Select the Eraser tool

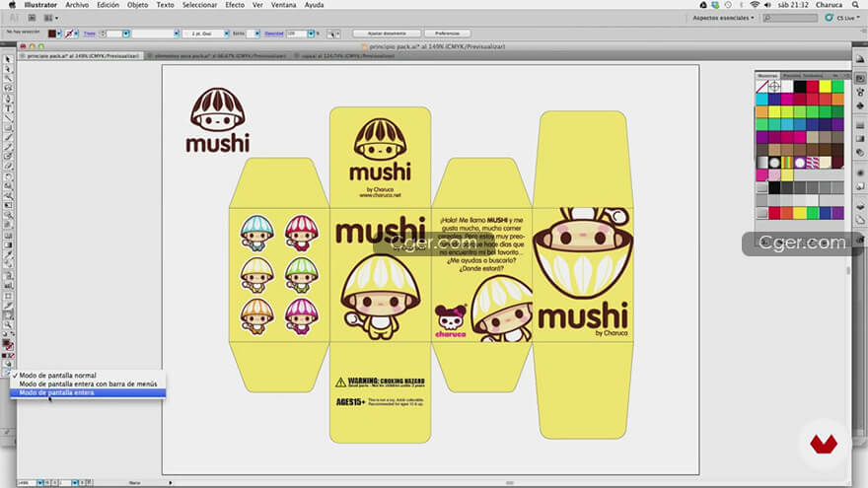point(8,166)
